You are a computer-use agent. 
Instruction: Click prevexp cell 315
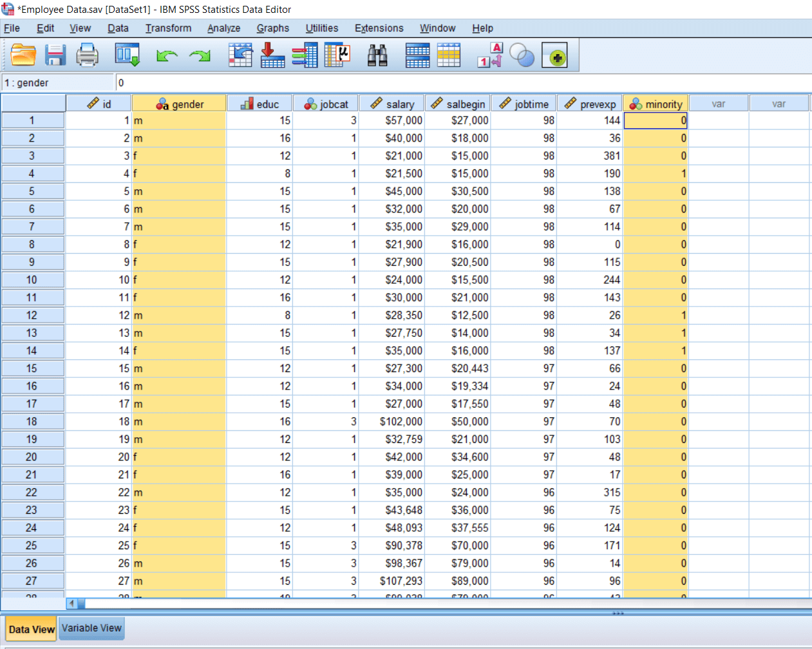coord(590,493)
